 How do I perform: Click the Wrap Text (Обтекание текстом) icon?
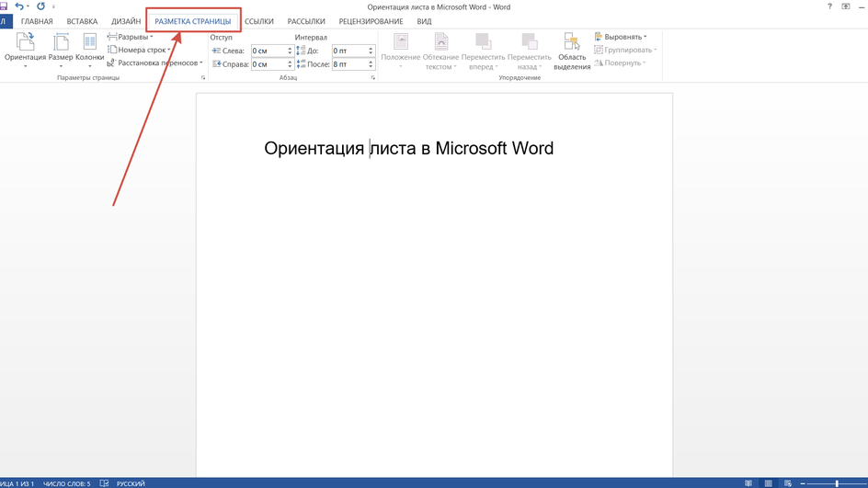pyautogui.click(x=441, y=41)
